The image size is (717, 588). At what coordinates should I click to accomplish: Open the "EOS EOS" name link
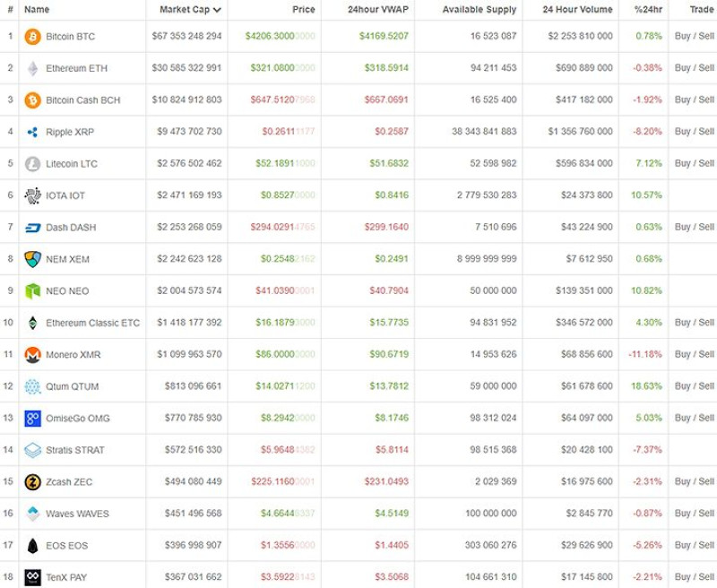[66, 546]
